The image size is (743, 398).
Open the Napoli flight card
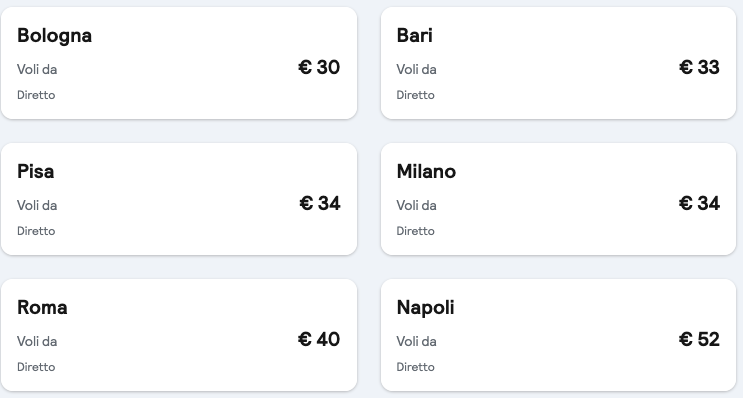558,335
